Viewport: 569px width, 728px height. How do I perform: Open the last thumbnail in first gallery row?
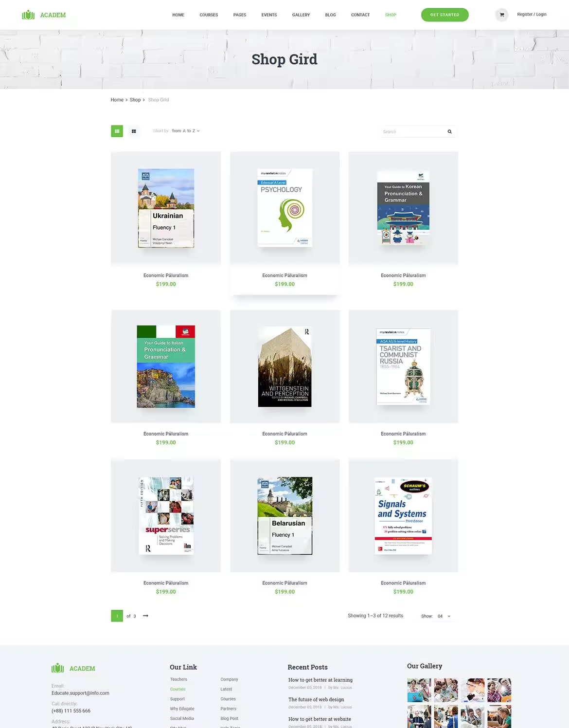pyautogui.click(x=499, y=690)
